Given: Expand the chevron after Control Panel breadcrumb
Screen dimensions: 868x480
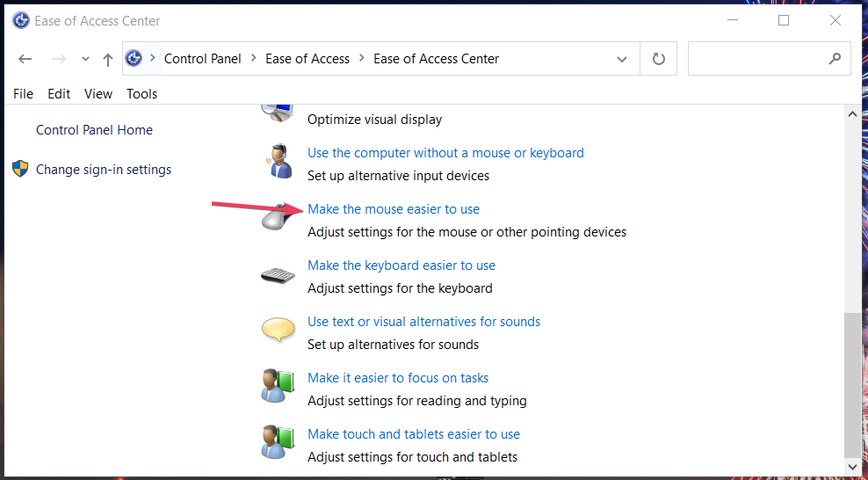Looking at the screenshot, I should pos(254,58).
